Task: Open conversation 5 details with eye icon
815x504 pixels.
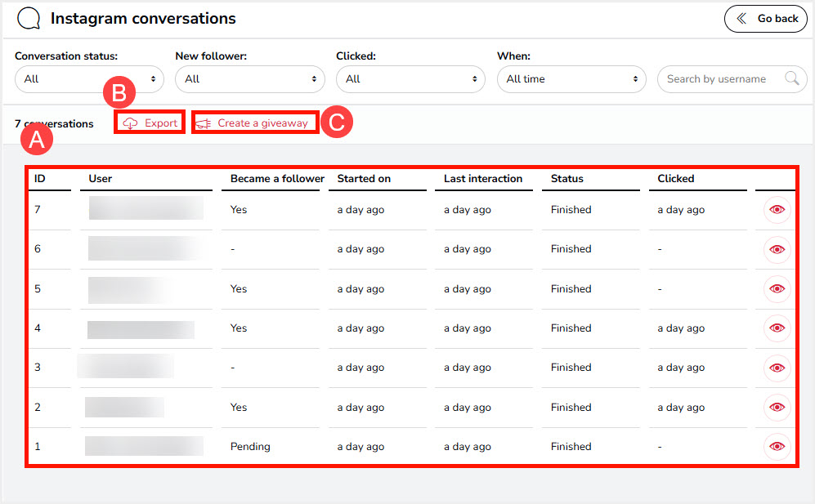Action: click(777, 289)
